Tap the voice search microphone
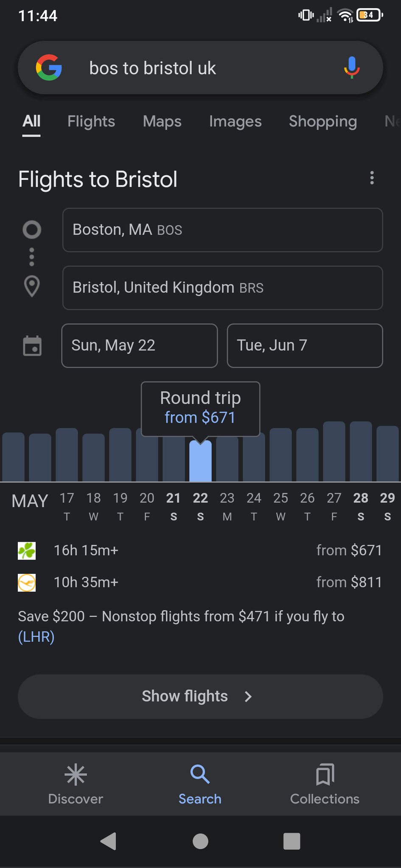The image size is (401, 868). pyautogui.click(x=351, y=68)
